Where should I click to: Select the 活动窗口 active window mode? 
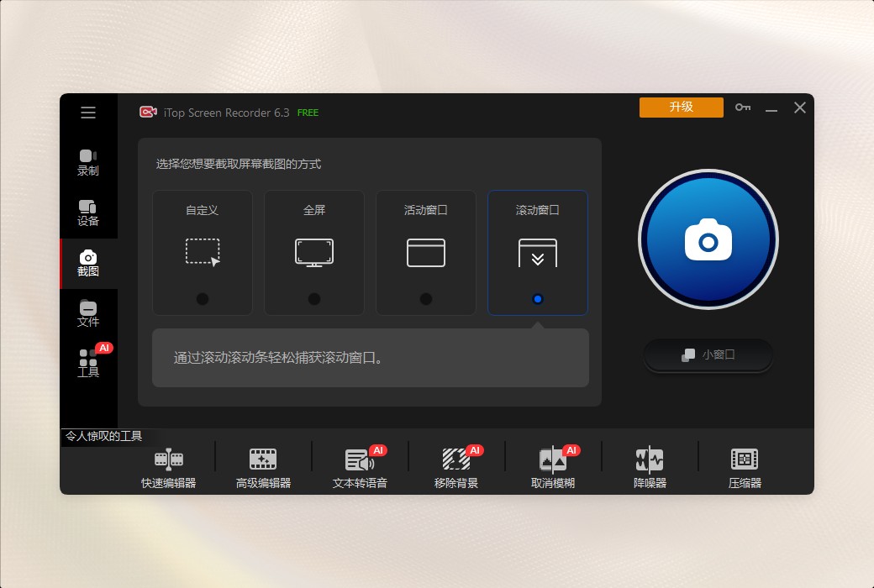point(425,252)
